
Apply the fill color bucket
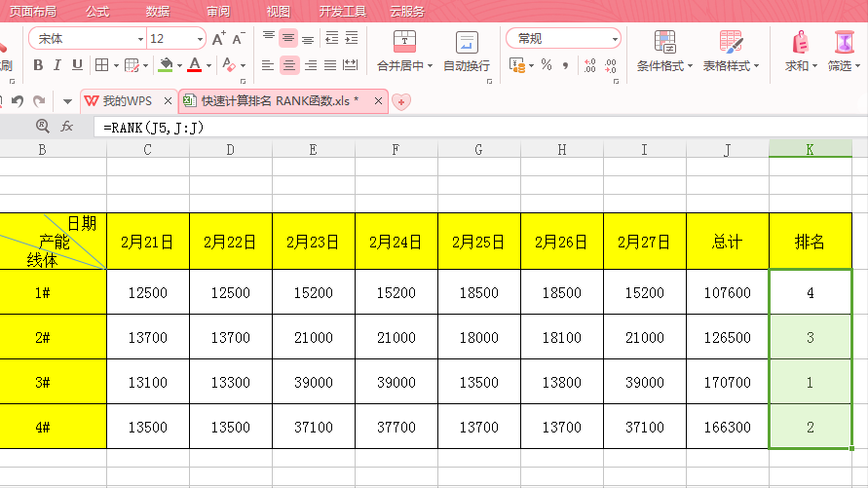point(166,65)
